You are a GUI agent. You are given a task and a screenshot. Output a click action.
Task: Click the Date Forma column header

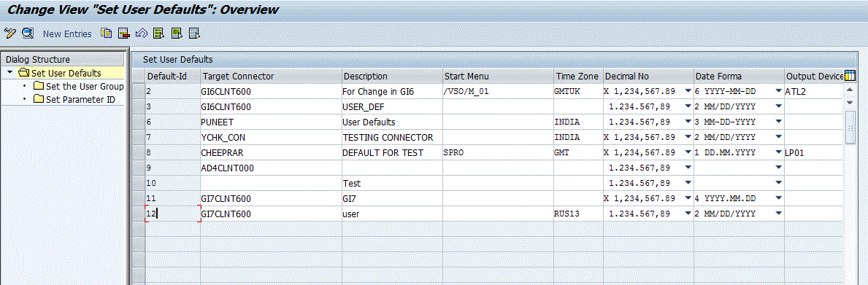coord(739,77)
